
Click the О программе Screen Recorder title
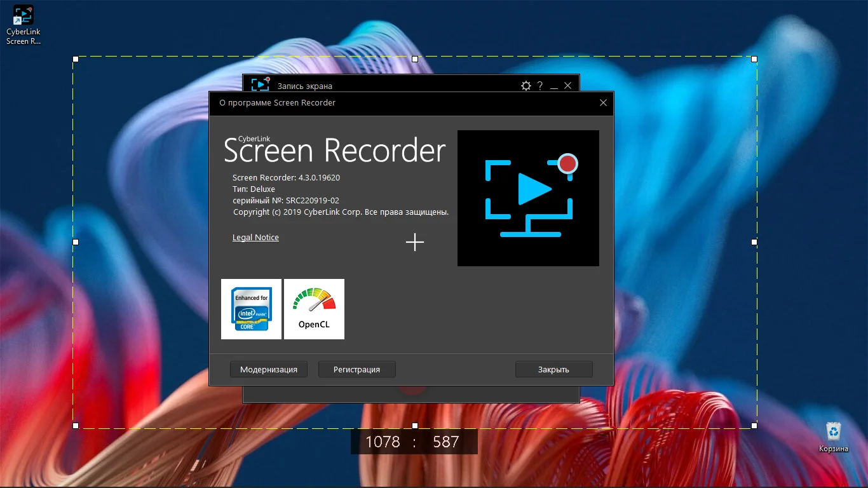point(277,102)
